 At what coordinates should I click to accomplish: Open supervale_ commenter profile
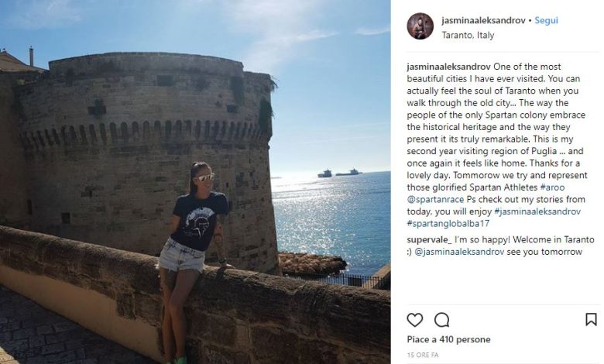[429, 239]
